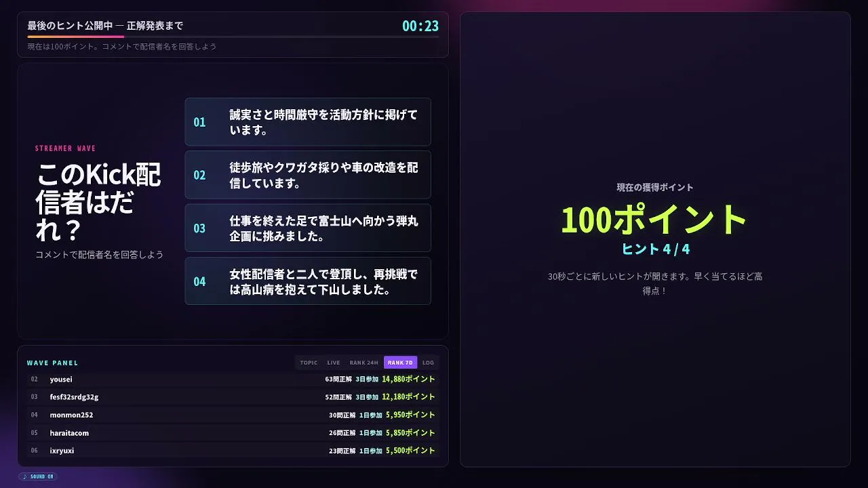Click the 5,950ポイント score
This screenshot has height=488, width=868.
(410, 415)
